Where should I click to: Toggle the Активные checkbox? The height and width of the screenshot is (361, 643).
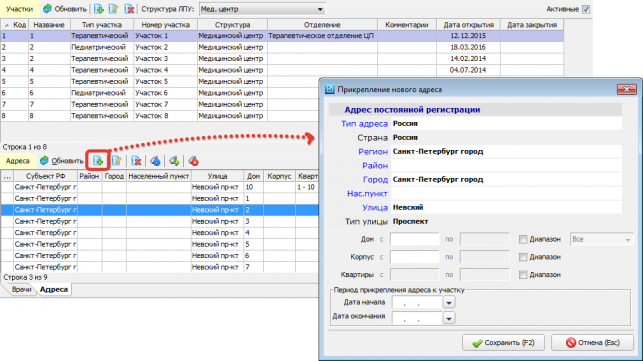586,9
